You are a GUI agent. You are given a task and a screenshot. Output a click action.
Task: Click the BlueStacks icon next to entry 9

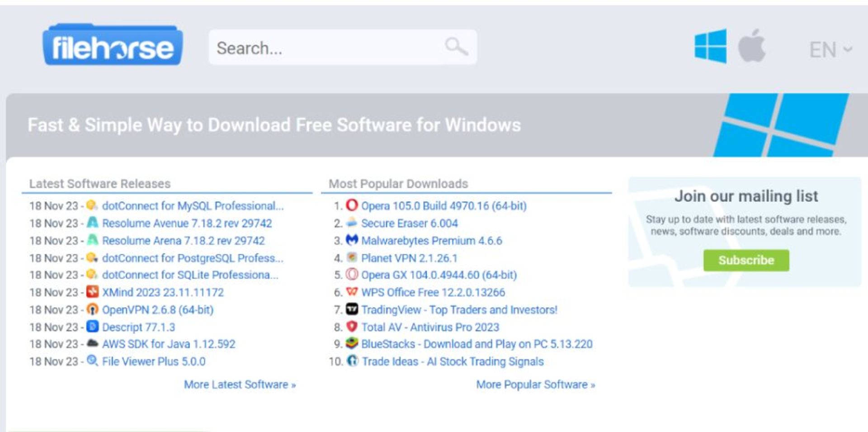[x=352, y=344]
